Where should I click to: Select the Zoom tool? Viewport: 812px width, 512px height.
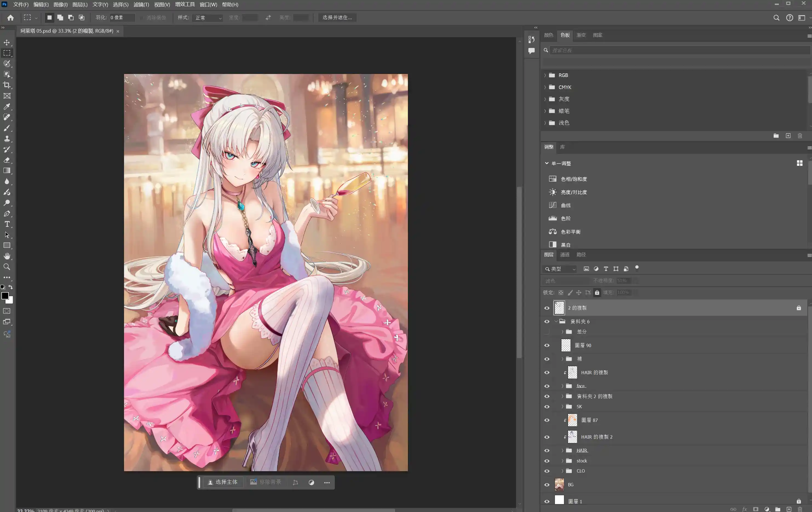click(7, 267)
